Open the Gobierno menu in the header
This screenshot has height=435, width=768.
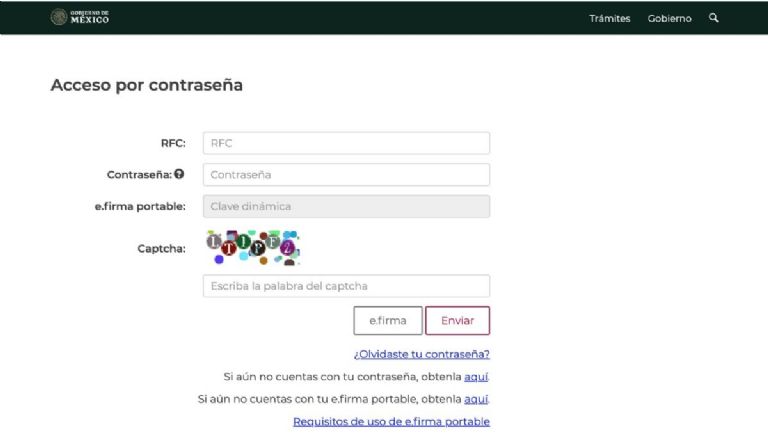point(669,18)
